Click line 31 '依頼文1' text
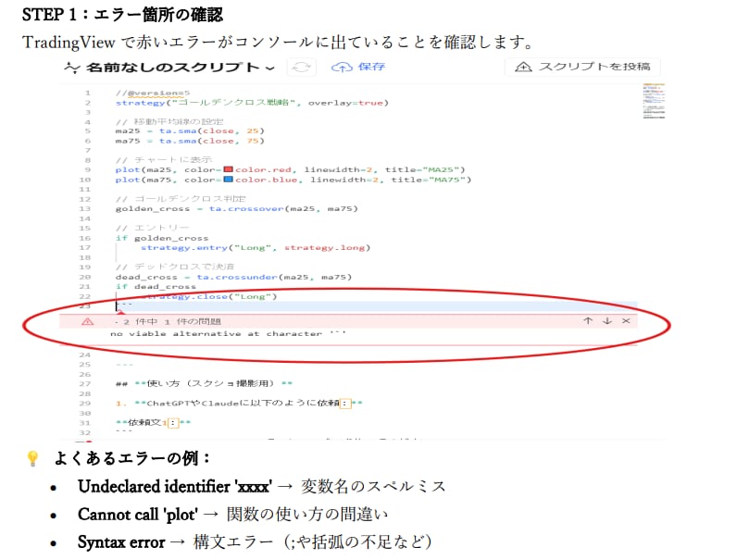Image resolution: width=737 pixels, height=560 pixels. click(x=145, y=423)
